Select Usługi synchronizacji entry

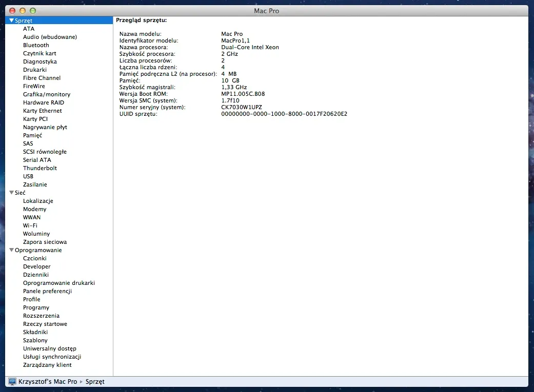coord(52,357)
